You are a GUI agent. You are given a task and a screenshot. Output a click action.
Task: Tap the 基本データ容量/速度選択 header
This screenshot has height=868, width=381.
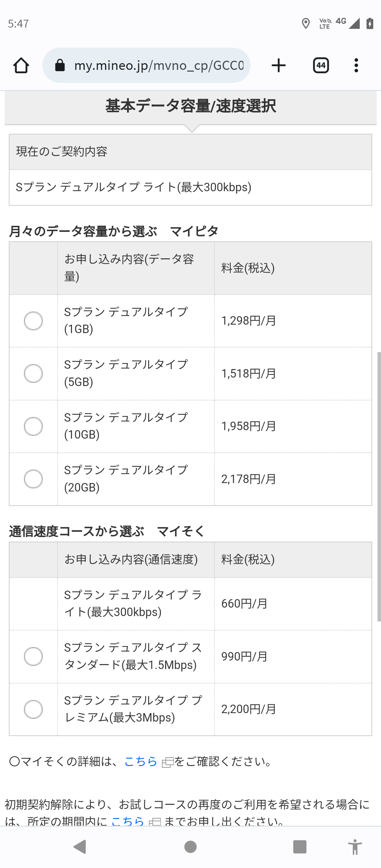[190, 106]
